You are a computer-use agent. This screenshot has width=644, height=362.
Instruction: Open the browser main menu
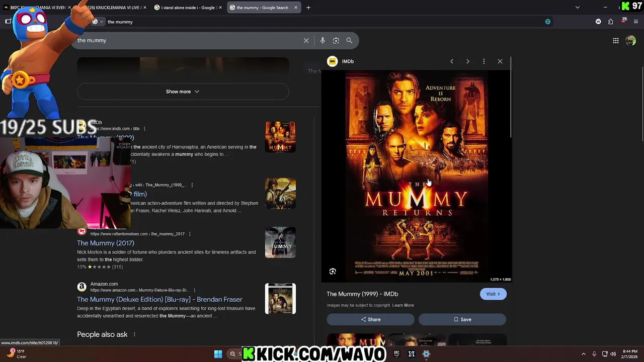636,22
